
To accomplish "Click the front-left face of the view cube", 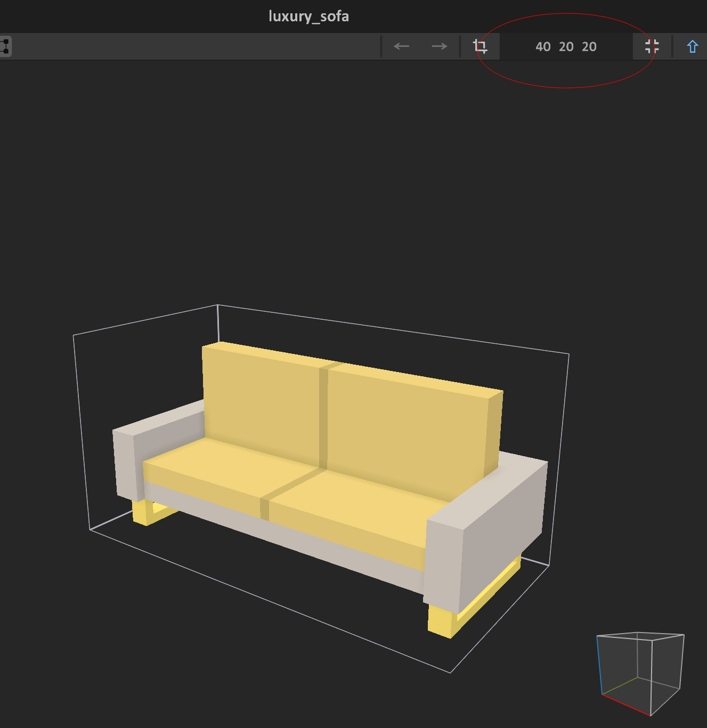I will pyautogui.click(x=624, y=672).
